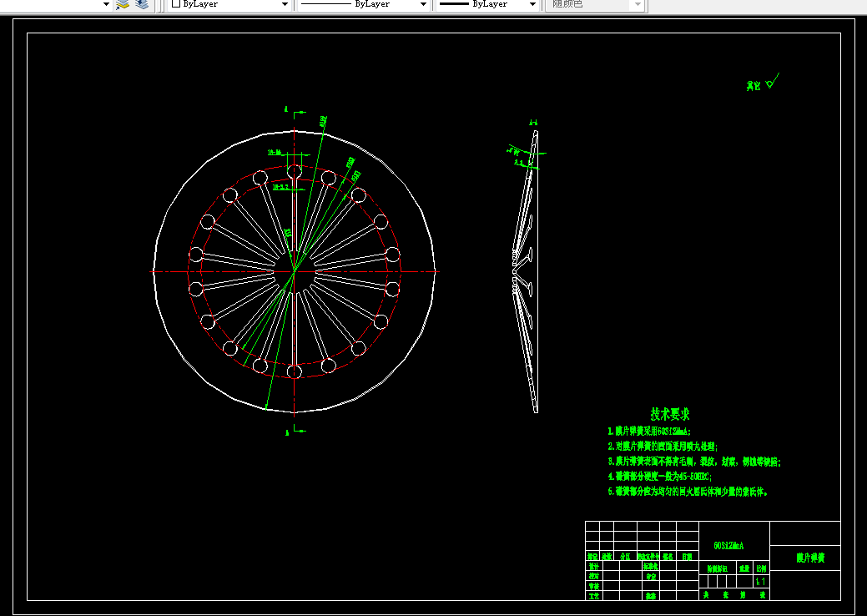Click the A-A section view label
The height and width of the screenshot is (616, 867).
[533, 123]
